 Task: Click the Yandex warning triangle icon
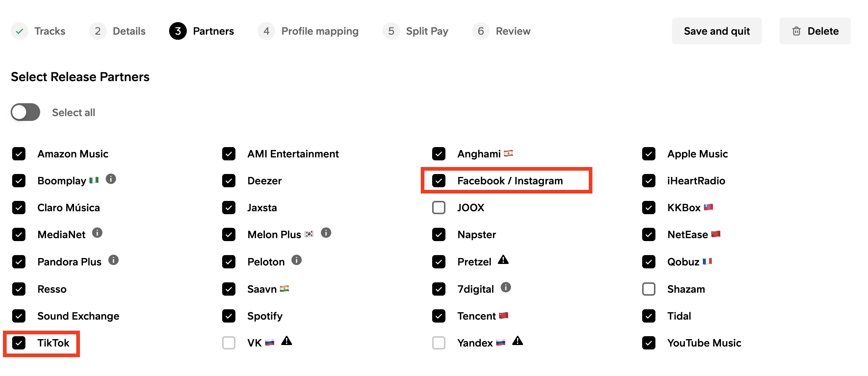pos(518,341)
